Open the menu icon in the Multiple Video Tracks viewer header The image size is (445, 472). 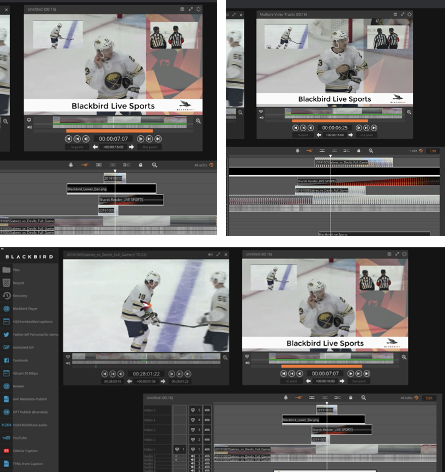(x=395, y=14)
